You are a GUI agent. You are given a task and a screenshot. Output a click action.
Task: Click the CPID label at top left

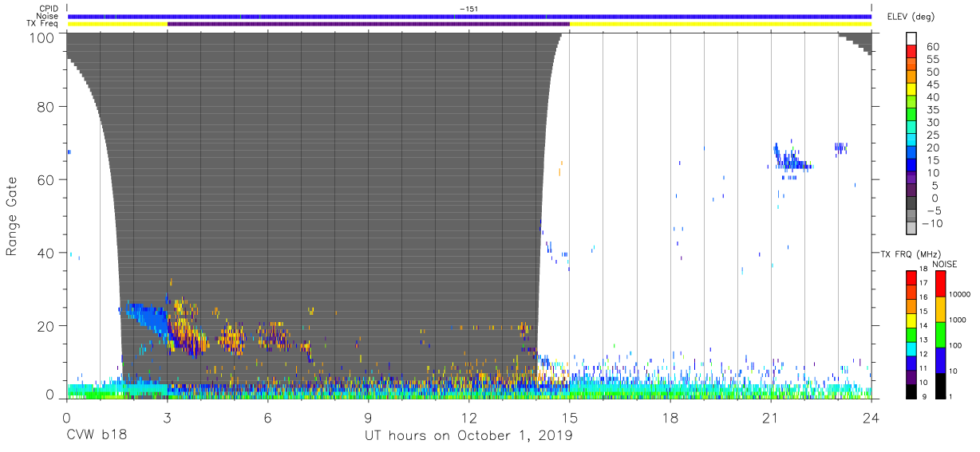point(49,9)
